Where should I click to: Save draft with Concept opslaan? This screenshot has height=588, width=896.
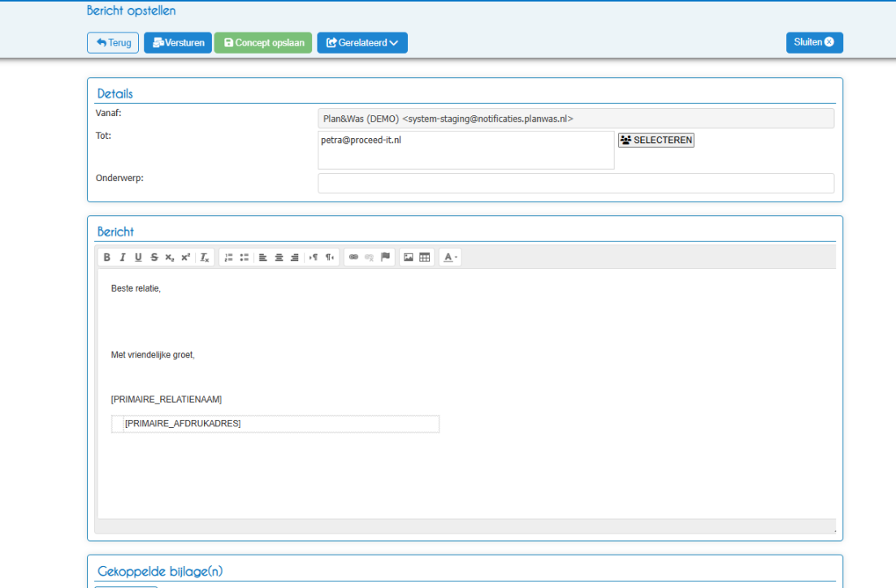point(263,43)
